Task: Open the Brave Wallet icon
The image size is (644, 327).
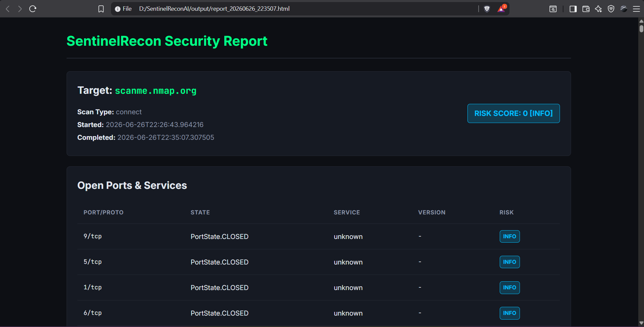Action: (x=586, y=9)
